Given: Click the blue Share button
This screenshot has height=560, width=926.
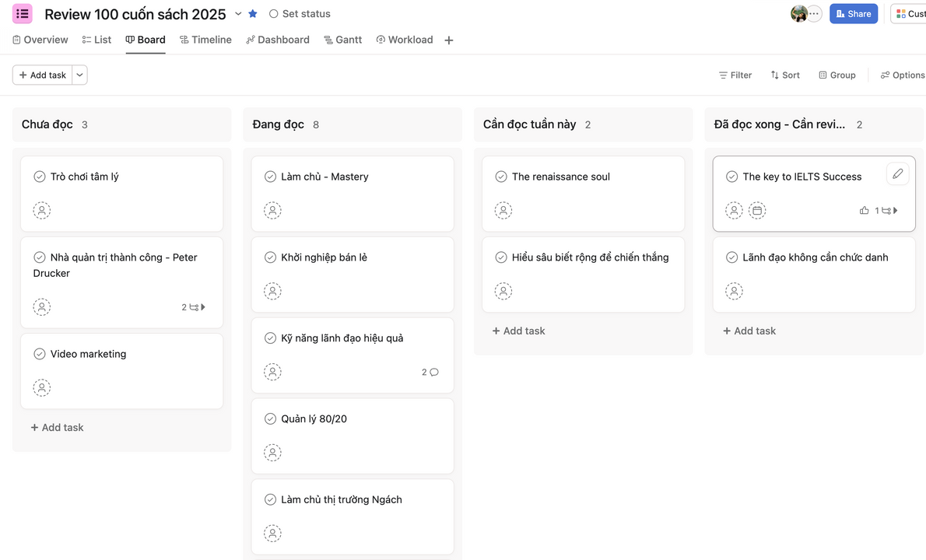Looking at the screenshot, I should (853, 14).
